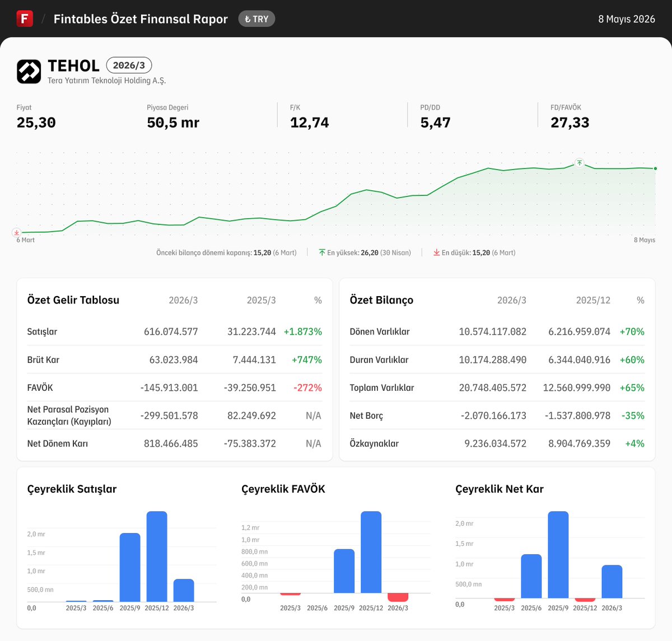Click the +60% fixed assets change
This screenshot has height=641, width=672.
632,359
